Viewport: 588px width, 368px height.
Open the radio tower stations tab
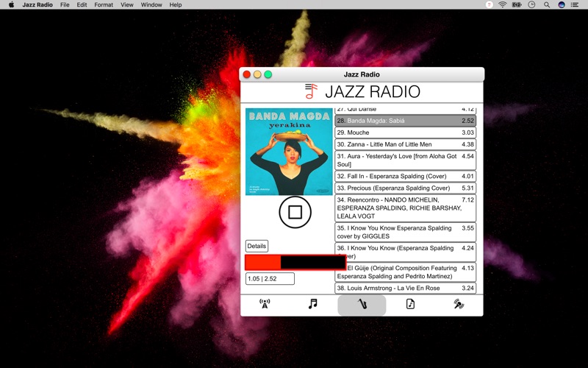coord(265,304)
